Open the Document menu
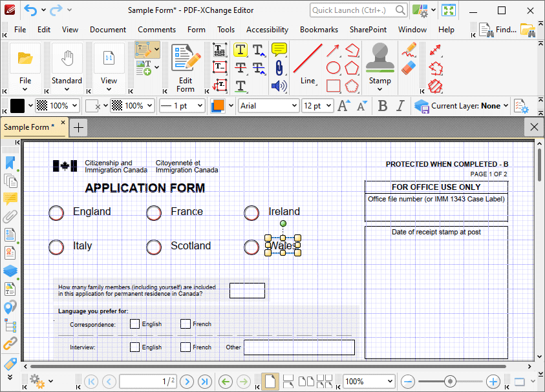 coord(108,30)
